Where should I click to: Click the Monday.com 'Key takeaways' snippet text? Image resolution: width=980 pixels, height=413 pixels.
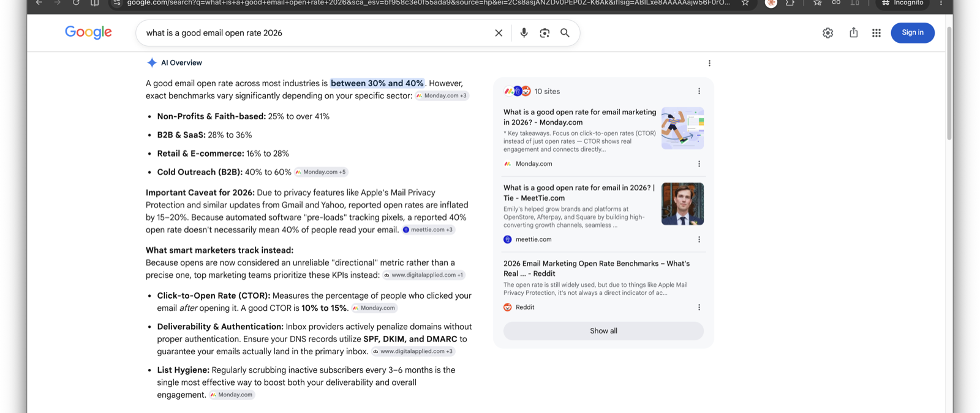tap(579, 141)
